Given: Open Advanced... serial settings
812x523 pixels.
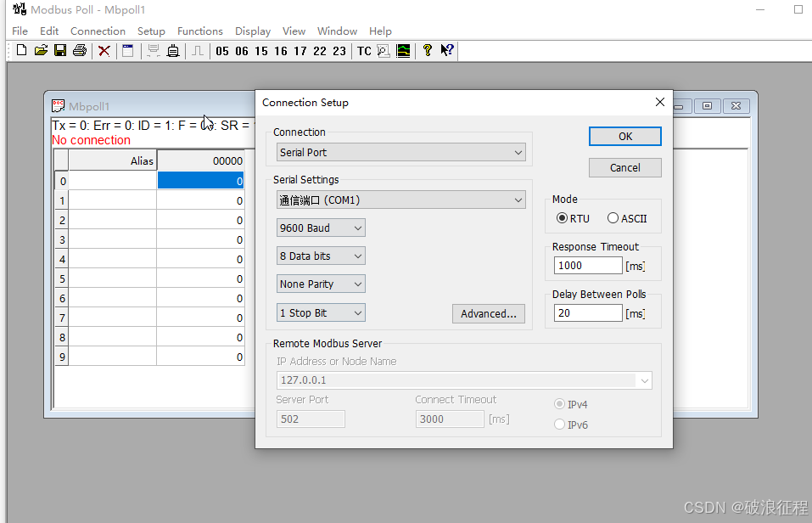Looking at the screenshot, I should tap(489, 313).
